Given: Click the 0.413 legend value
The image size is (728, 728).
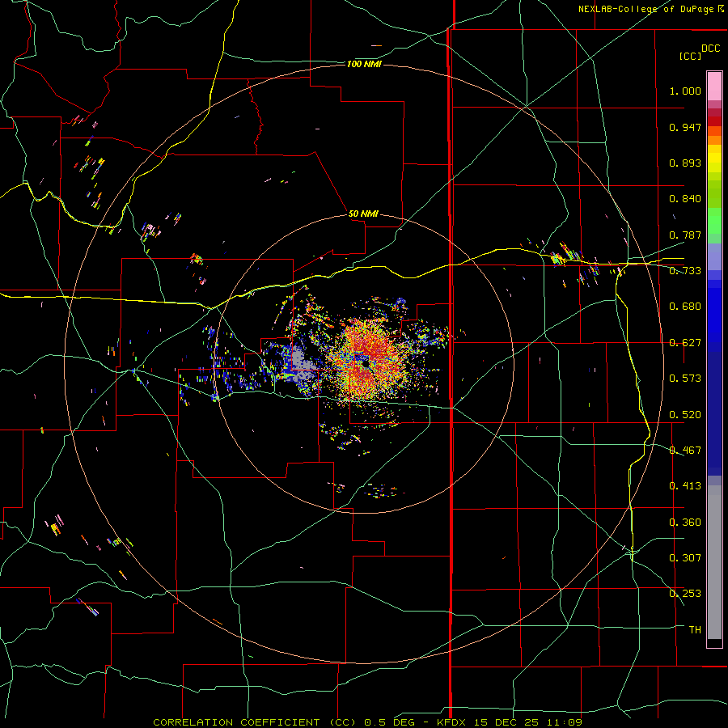Looking at the screenshot, I should 685,486.
